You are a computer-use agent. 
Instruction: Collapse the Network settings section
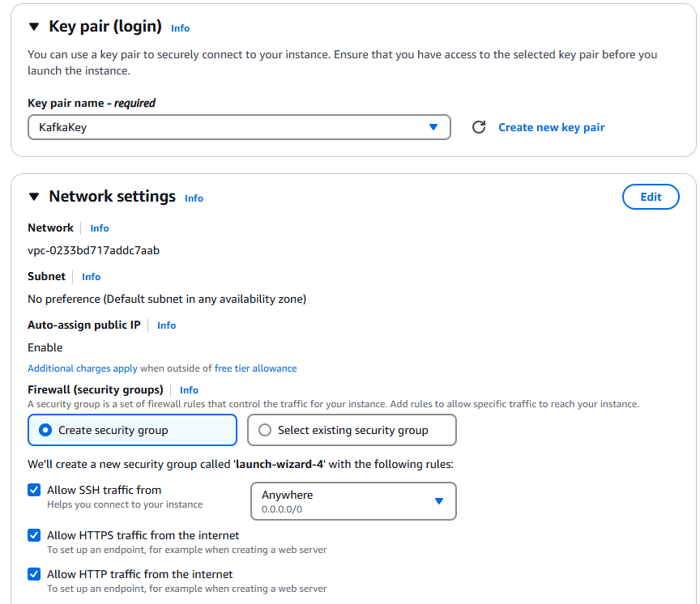coord(33,196)
